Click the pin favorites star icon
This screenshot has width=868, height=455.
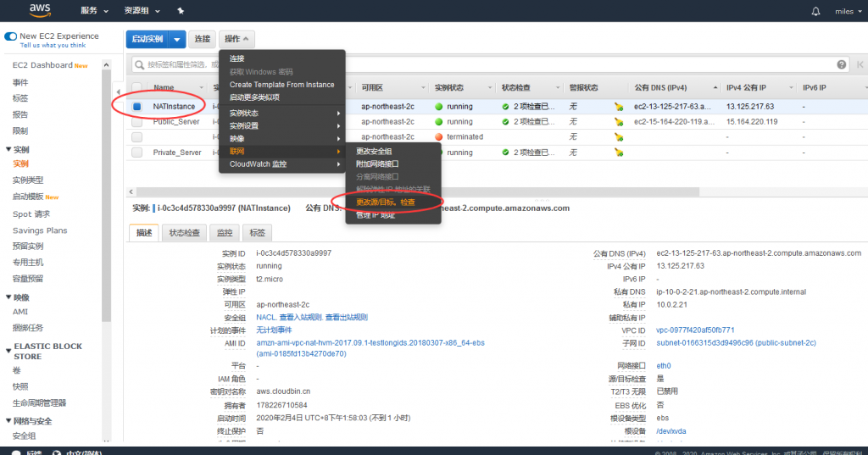[181, 10]
